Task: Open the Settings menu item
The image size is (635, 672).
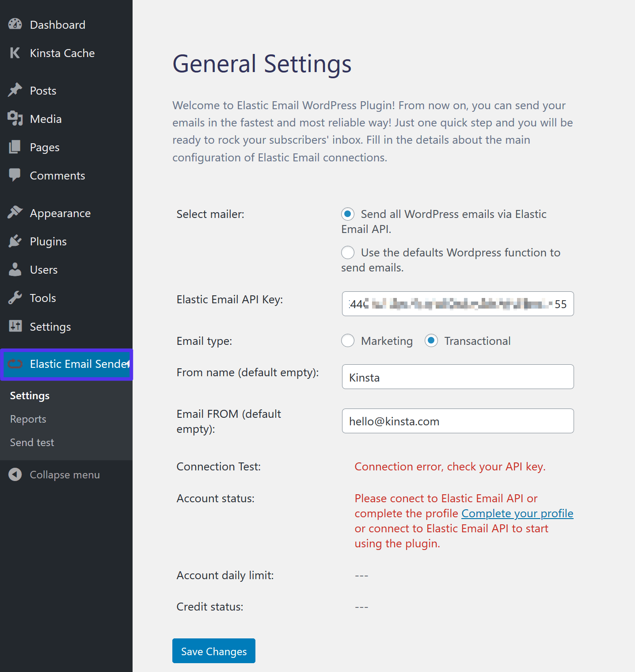Action: 29,395
